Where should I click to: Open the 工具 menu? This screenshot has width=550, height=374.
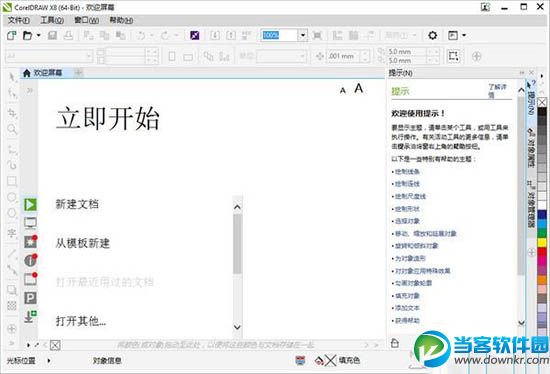pyautogui.click(x=52, y=20)
